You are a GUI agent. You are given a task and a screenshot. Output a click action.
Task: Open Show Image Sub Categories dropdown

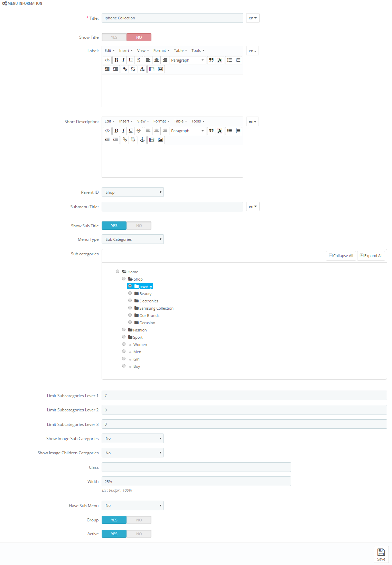pyautogui.click(x=132, y=438)
